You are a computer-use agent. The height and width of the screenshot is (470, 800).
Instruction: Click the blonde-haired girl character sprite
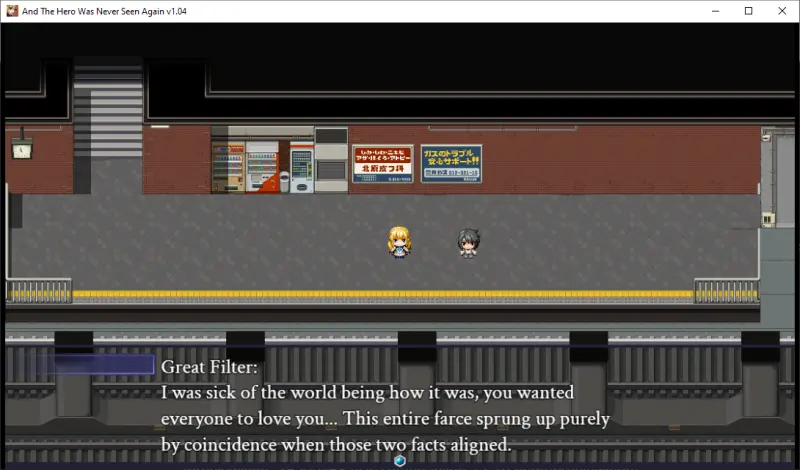[400, 242]
